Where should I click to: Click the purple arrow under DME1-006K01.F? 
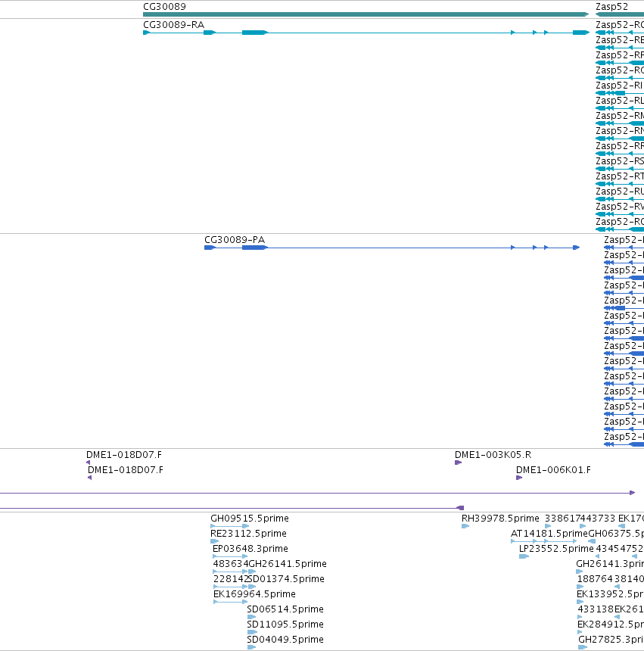click(x=519, y=478)
